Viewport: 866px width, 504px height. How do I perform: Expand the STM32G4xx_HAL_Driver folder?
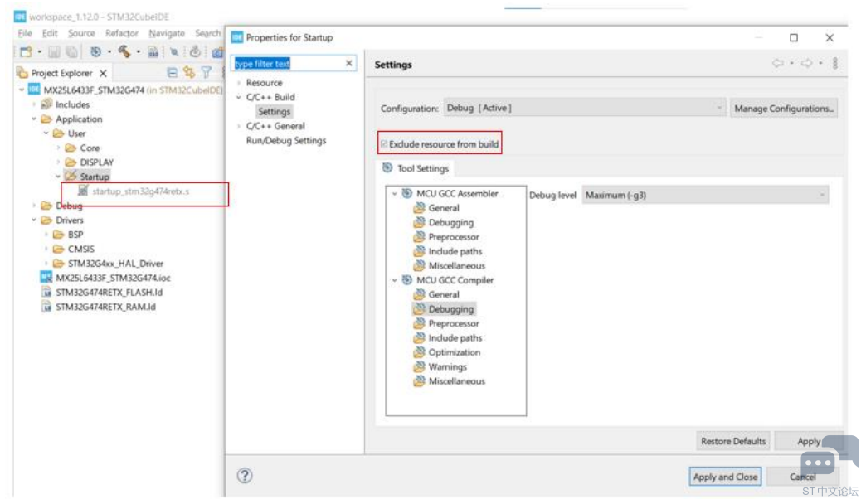point(46,264)
